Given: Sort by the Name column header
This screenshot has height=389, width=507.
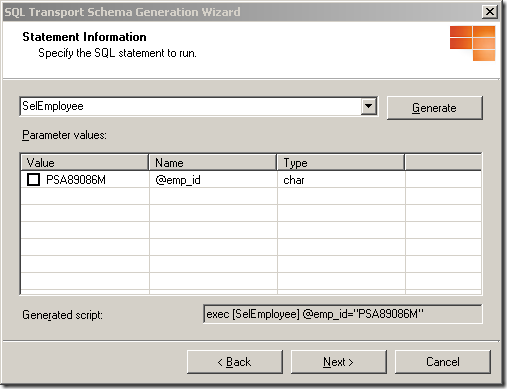Looking at the screenshot, I should [x=213, y=163].
